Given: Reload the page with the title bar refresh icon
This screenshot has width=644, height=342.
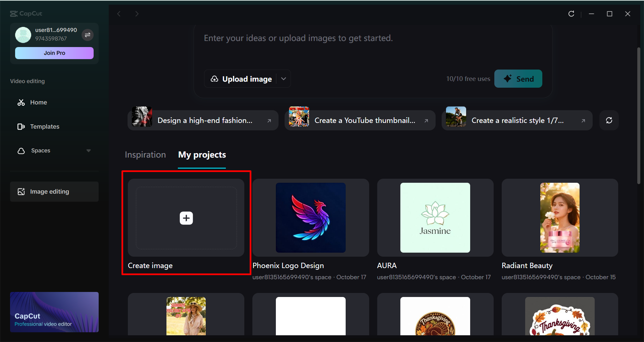Looking at the screenshot, I should 571,14.
